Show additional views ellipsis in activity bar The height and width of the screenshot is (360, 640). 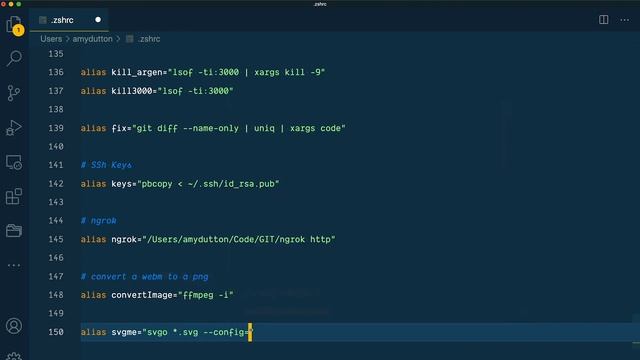pos(14,265)
